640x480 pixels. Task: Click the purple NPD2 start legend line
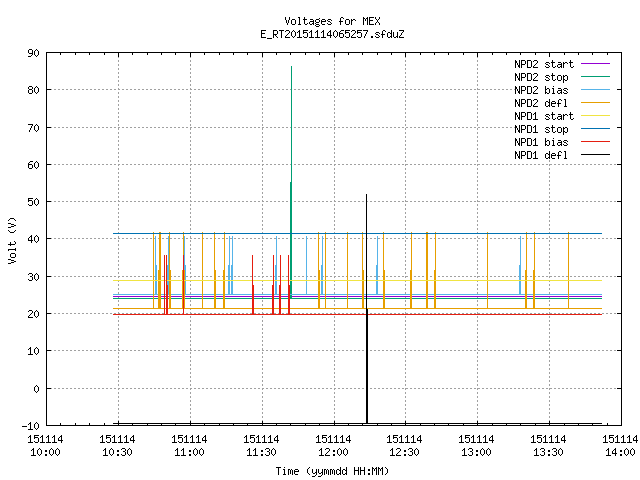(x=595, y=64)
